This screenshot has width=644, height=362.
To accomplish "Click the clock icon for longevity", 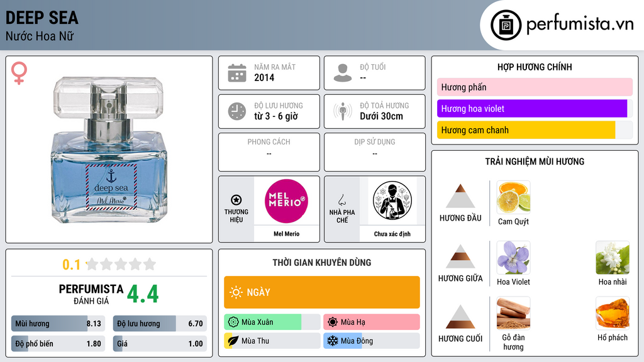I will pos(237,111).
